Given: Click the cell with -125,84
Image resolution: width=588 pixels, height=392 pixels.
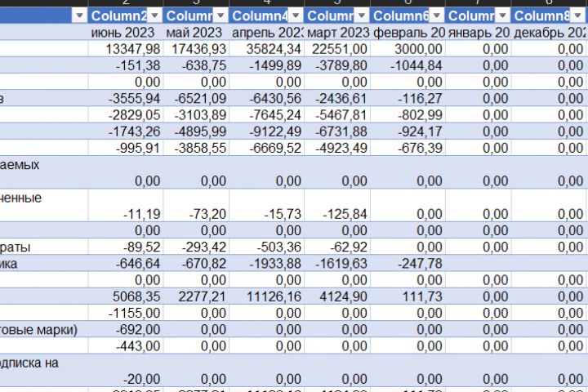Looking at the screenshot, I should 337,206.
